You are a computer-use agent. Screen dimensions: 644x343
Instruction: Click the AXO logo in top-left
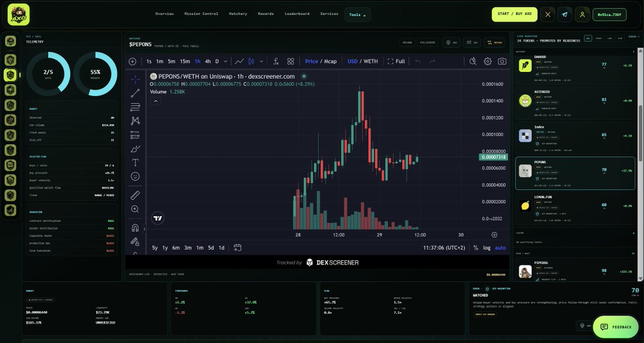click(19, 14)
